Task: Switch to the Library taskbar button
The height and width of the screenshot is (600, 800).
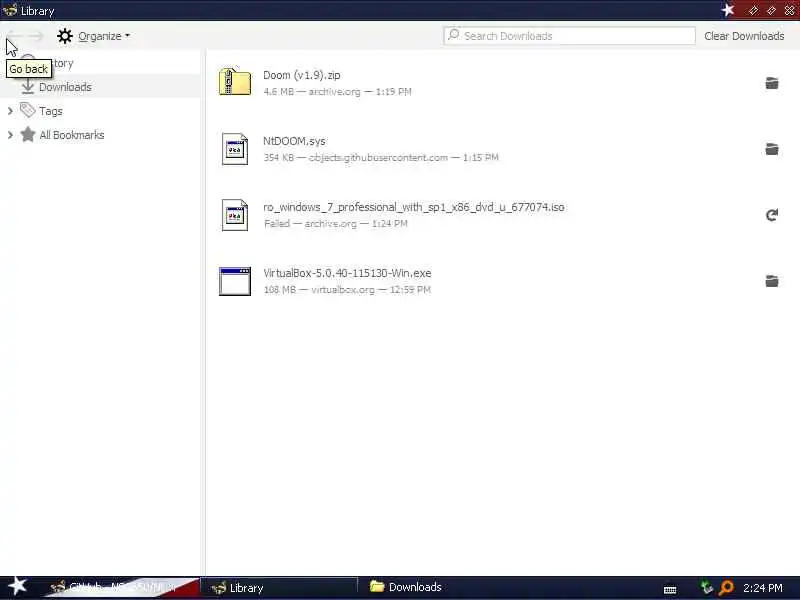Action: (278, 587)
